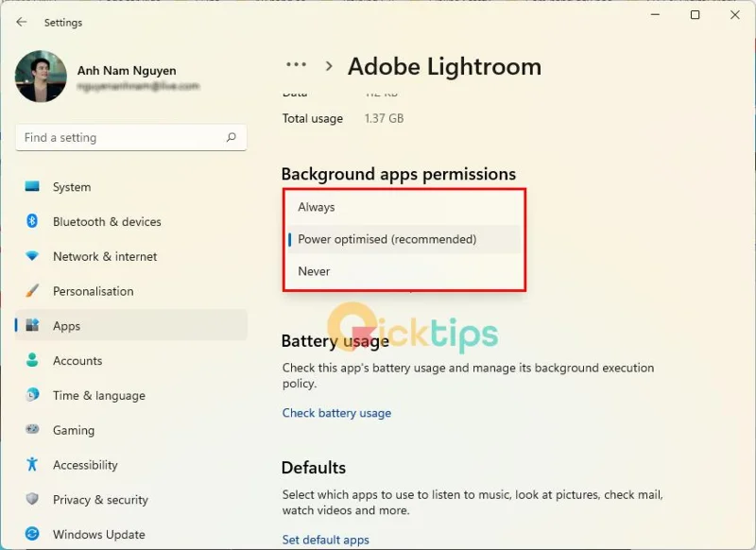Click the System monitor icon

point(32,186)
